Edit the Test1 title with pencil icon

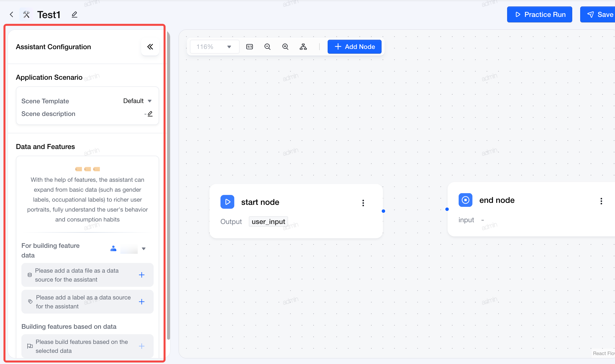click(x=74, y=14)
